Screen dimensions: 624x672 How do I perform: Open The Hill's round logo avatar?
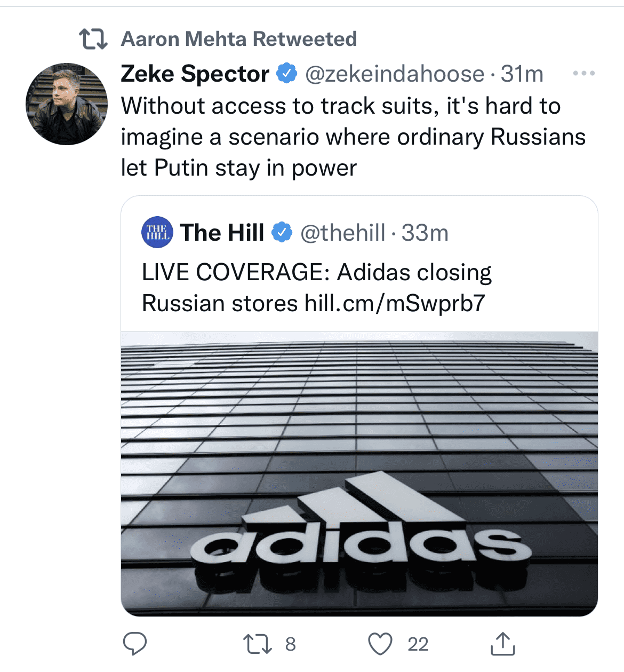(x=157, y=233)
